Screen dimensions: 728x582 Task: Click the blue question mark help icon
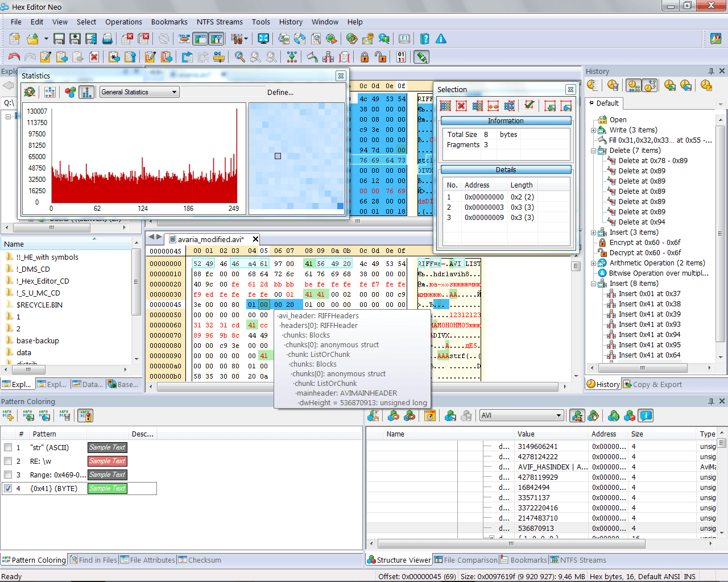coord(425,39)
